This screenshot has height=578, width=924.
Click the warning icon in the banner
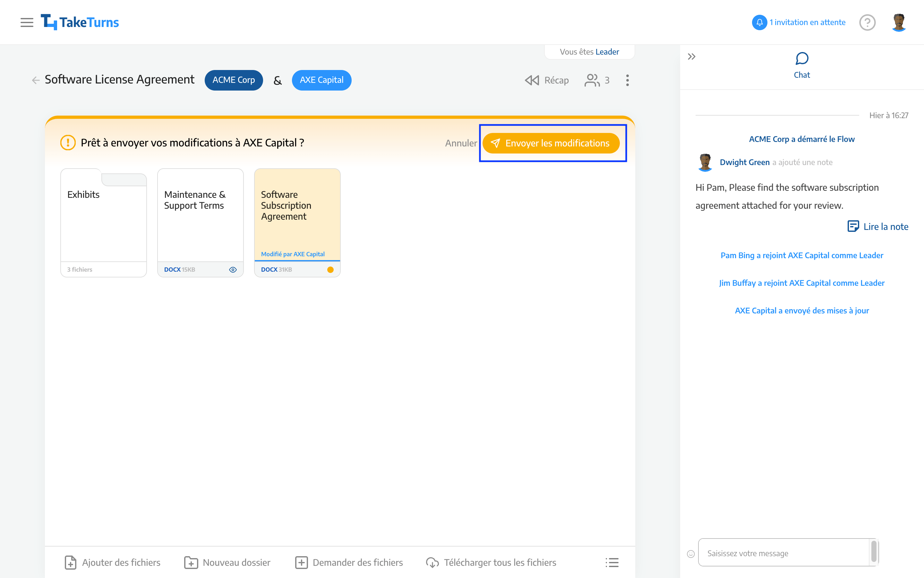pyautogui.click(x=68, y=143)
